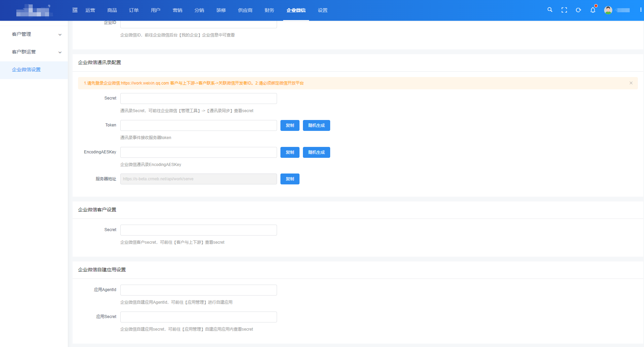
Task: Open the 运营 top menu
Action: pyautogui.click(x=90, y=10)
